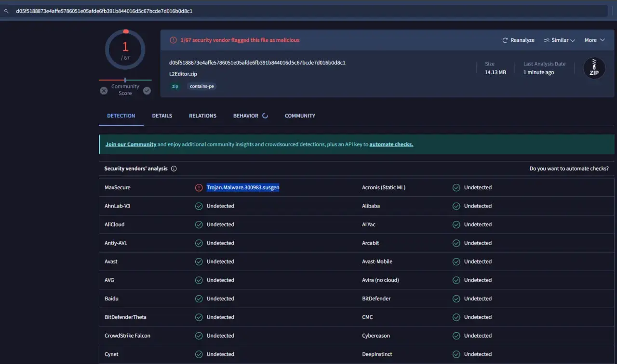The image size is (617, 364).
Task: Switch to the Relations tab
Action: point(202,116)
